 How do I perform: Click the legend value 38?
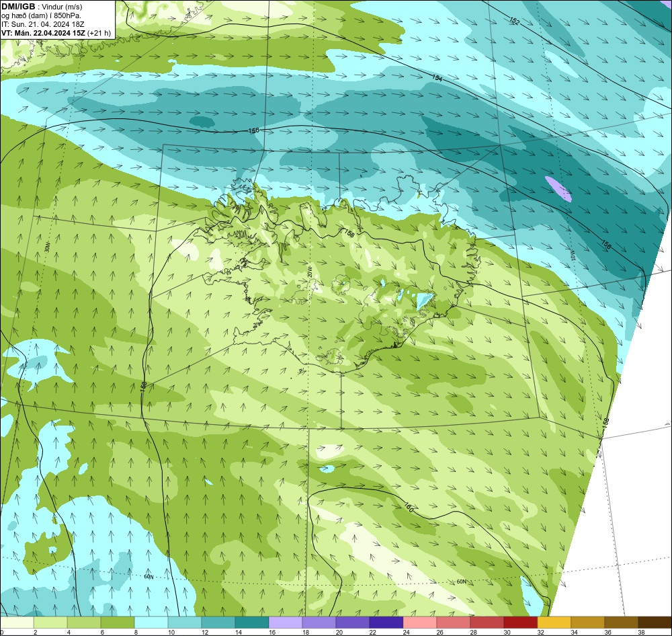point(642,632)
